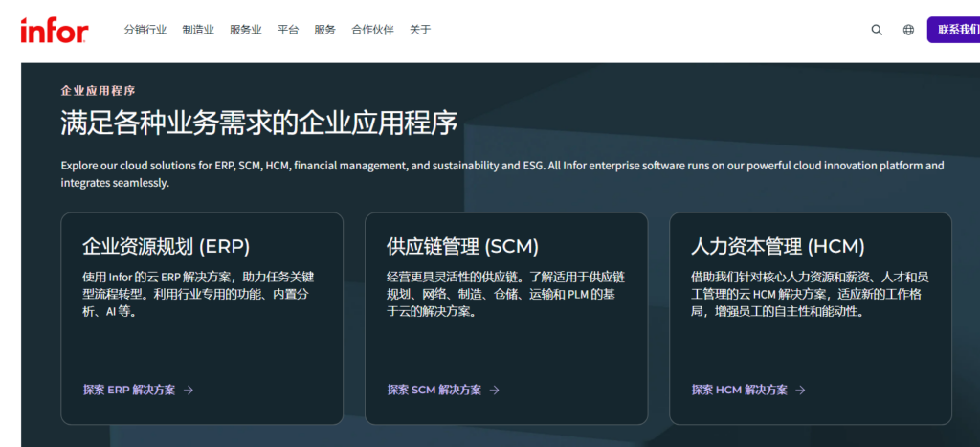This screenshot has width=980, height=447.
Task: Click HCM card description starting 借助我们针对核心人力资源
Action: coord(810,294)
